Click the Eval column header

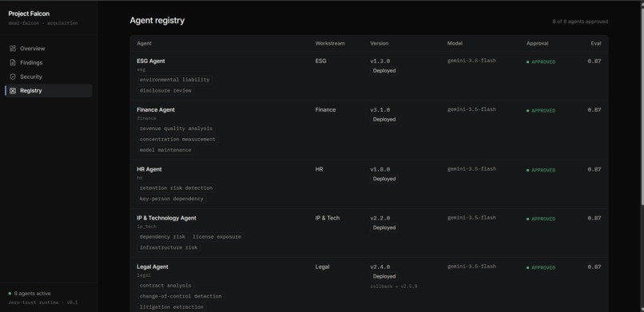tap(596, 43)
